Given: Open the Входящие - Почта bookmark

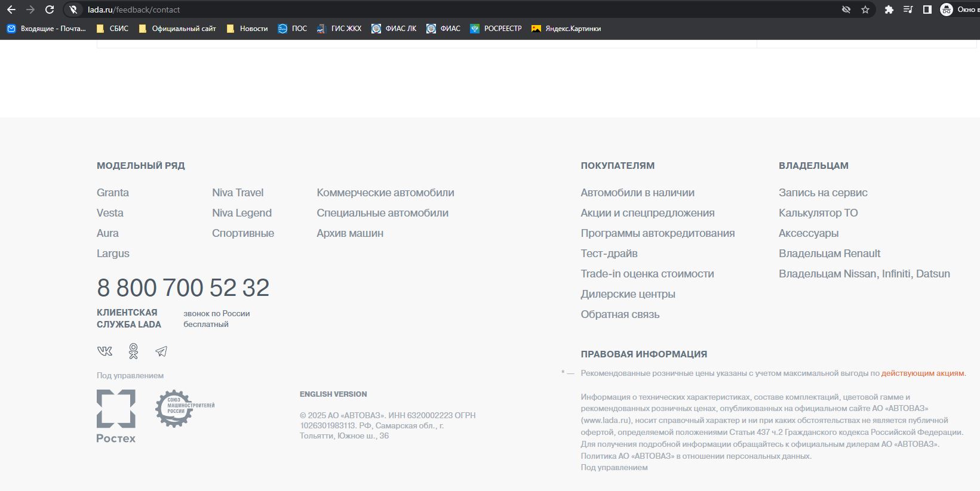Looking at the screenshot, I should click(46, 29).
